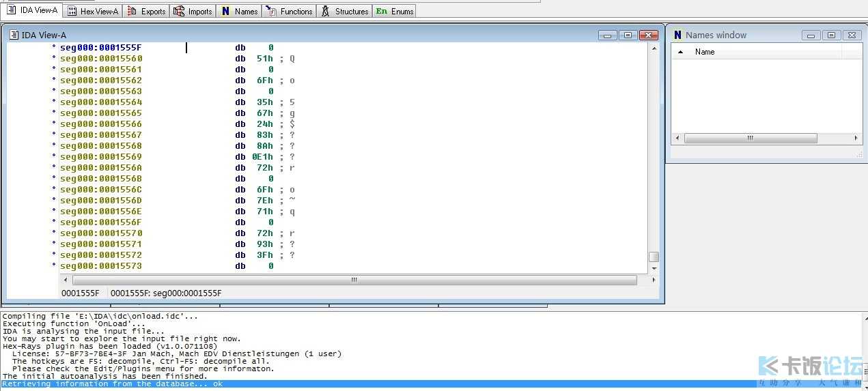Open the Names tab

(x=239, y=11)
